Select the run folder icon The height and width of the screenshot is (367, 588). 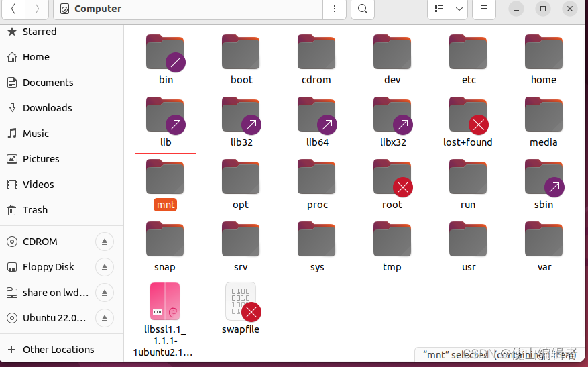click(468, 176)
